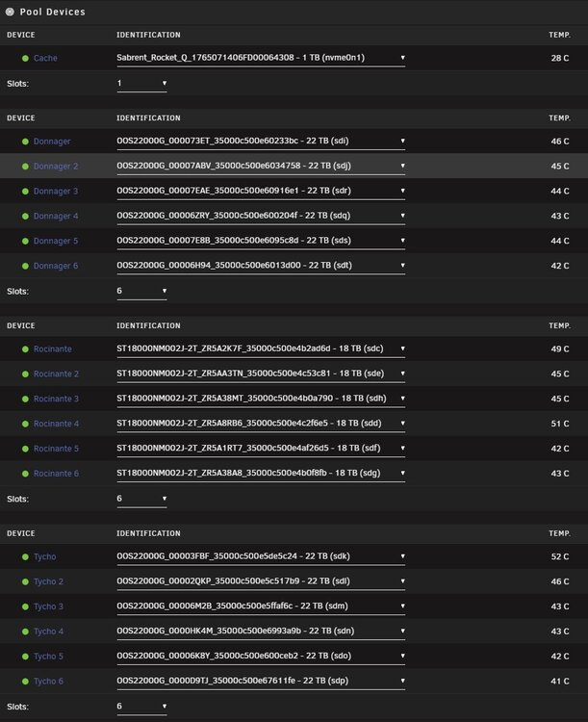Screen dimensions: 588x722
Task: Open Rocinante 5 identification dropdown (sdf)
Action: click(261, 449)
